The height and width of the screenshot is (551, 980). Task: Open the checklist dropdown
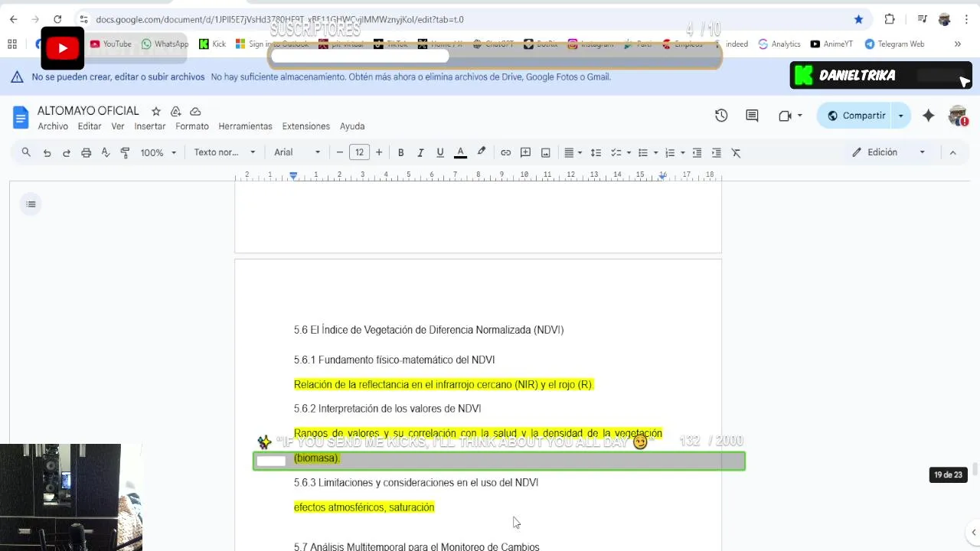[x=620, y=152]
